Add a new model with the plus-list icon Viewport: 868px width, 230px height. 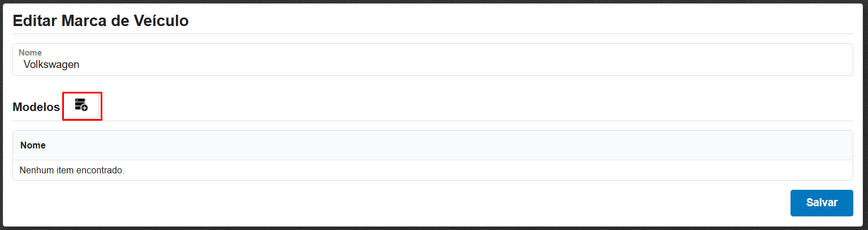(x=81, y=105)
